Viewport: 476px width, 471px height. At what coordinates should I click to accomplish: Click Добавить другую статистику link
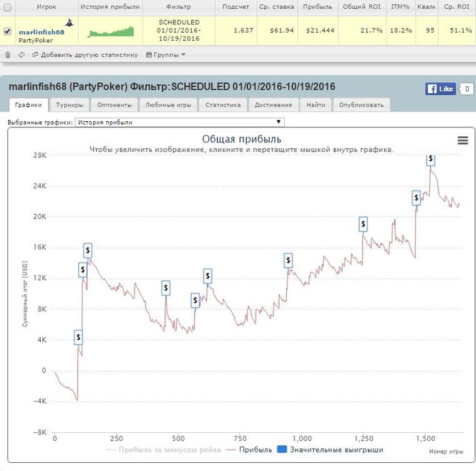[x=85, y=55]
